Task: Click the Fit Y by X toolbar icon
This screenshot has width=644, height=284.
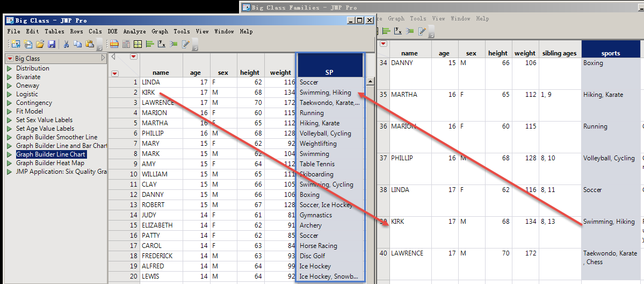Action: pos(162,44)
